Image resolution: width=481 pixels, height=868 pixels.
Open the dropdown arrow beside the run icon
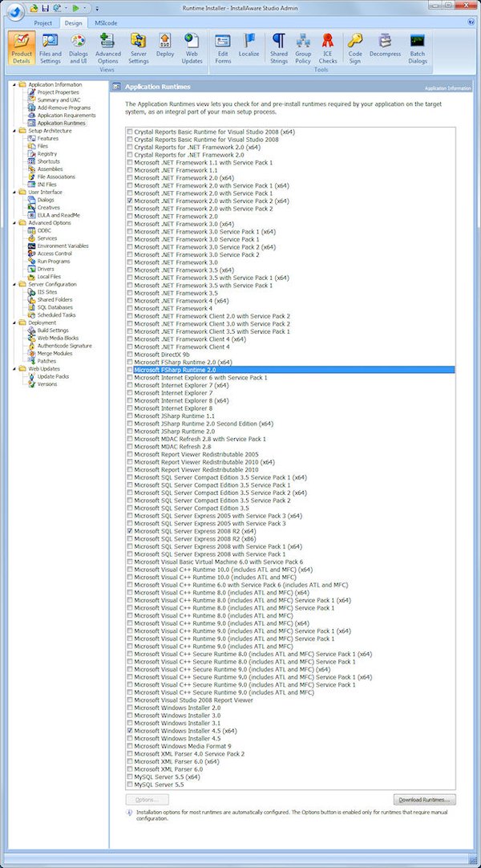[84, 8]
